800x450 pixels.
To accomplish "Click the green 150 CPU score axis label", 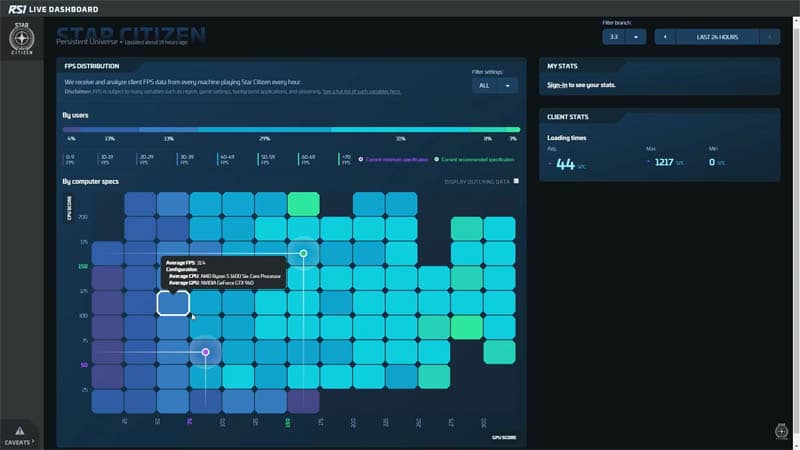I will point(83,266).
